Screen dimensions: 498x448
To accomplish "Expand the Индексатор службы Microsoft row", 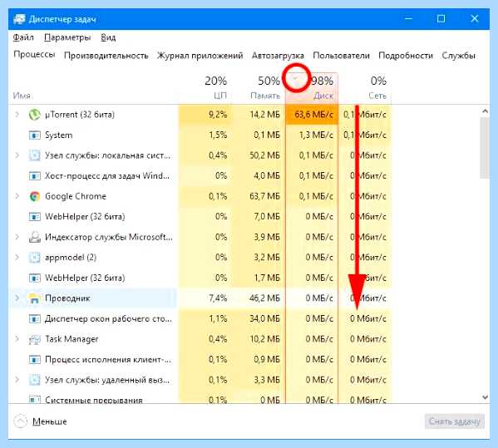I will [17, 237].
